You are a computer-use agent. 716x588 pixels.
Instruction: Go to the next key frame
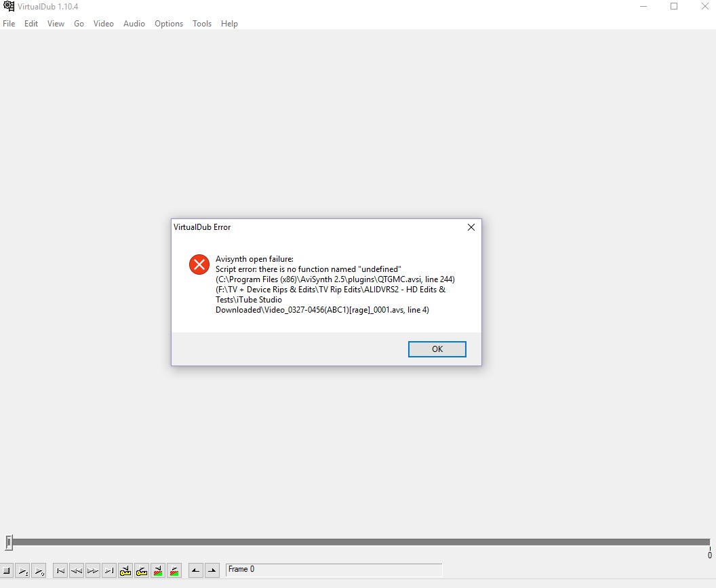coord(142,570)
